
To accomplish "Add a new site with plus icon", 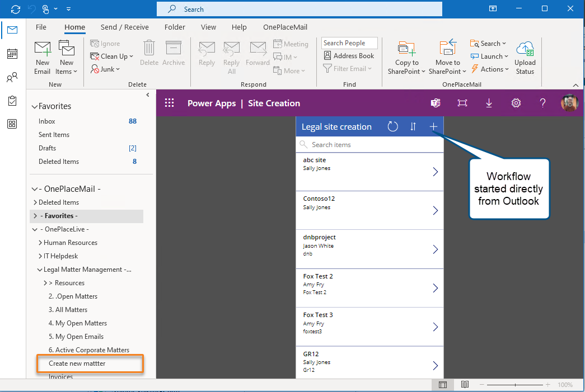I will pos(433,126).
